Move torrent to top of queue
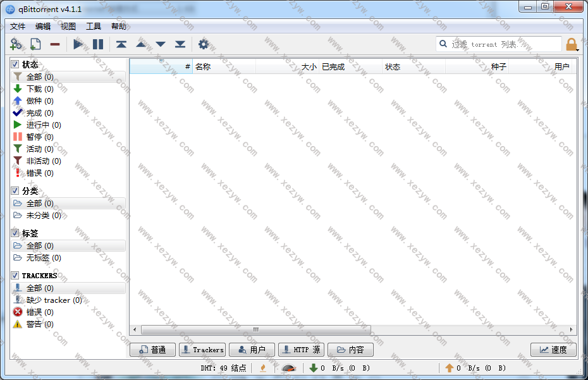Image resolution: width=588 pixels, height=380 pixels. (x=121, y=44)
